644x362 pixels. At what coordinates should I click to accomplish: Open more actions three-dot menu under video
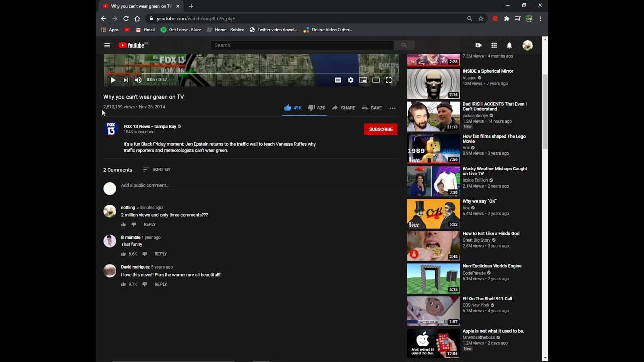tap(392, 108)
